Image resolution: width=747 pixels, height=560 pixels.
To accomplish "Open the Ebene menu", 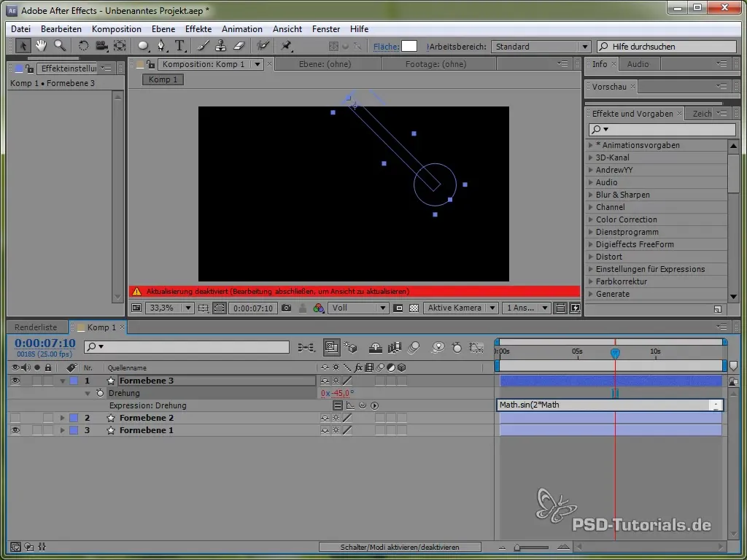I will [163, 29].
